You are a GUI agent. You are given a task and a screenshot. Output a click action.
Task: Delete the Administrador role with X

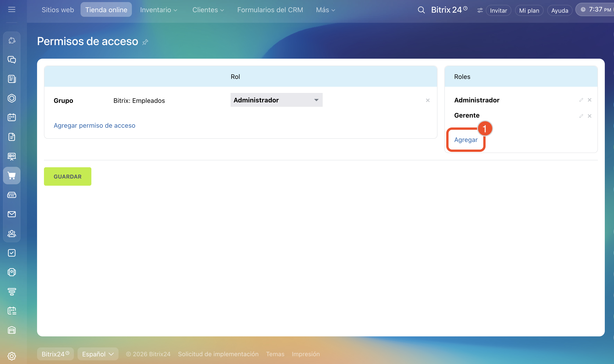point(589,100)
